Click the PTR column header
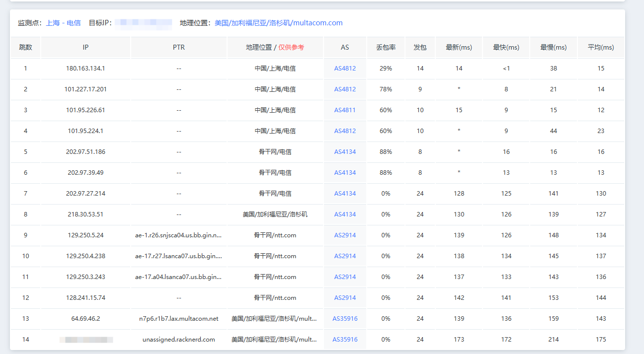This screenshot has width=644, height=354. coord(178,47)
